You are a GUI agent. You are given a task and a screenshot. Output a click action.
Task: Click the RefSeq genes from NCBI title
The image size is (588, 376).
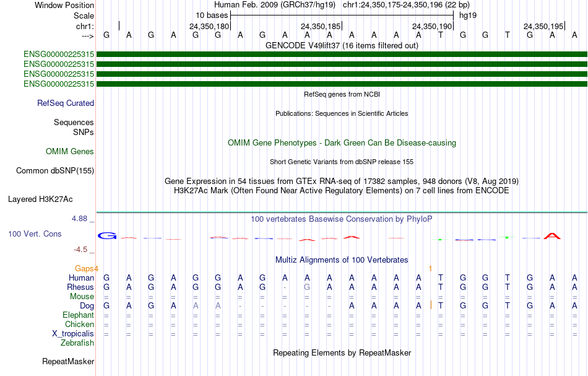click(x=342, y=94)
